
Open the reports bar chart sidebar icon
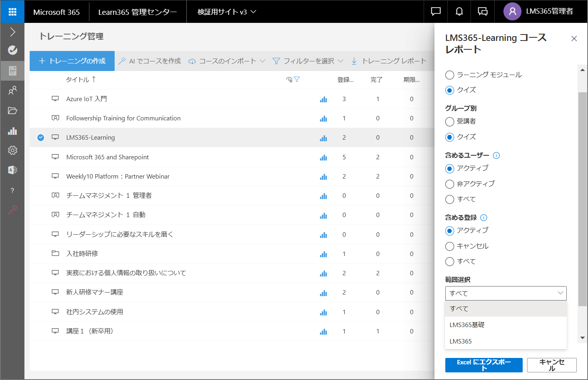12,131
